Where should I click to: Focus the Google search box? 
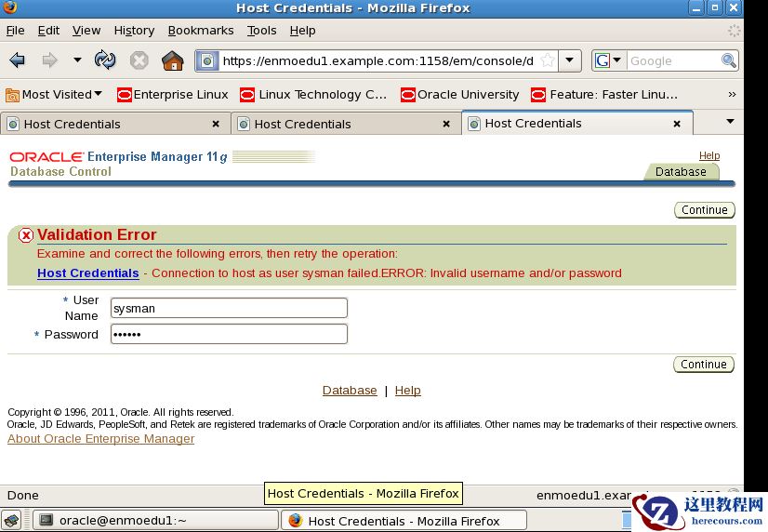click(674, 61)
